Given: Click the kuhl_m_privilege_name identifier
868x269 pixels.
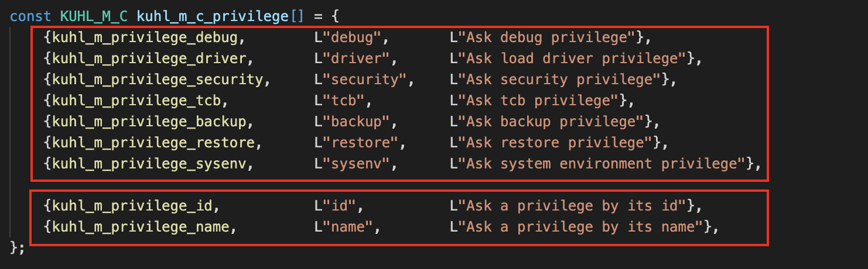Looking at the screenshot, I should [140, 226].
